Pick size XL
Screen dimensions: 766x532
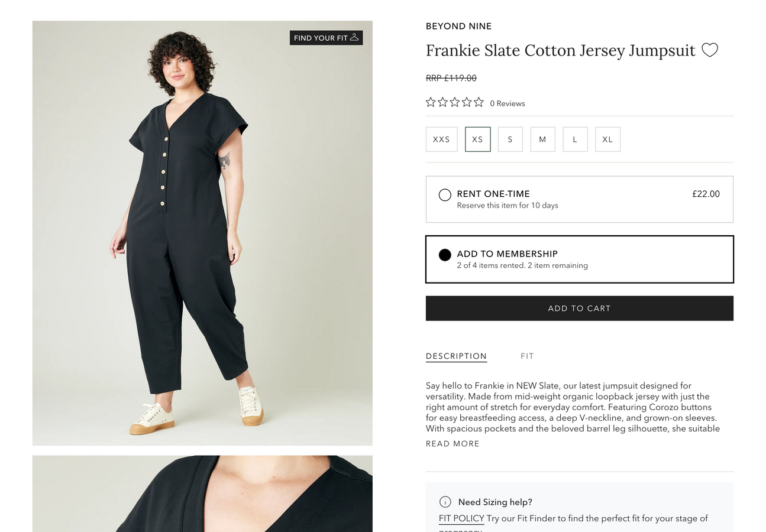(x=607, y=140)
